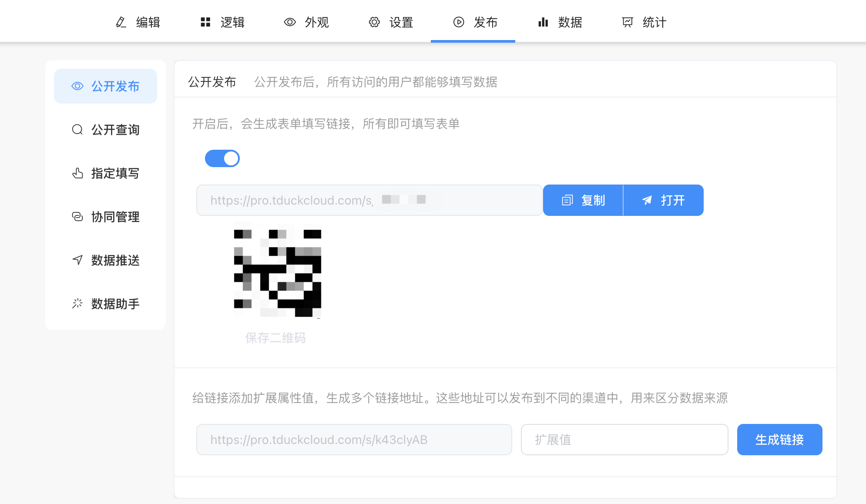
Task: Select 公开发布 in the sidebar
Action: click(x=105, y=86)
